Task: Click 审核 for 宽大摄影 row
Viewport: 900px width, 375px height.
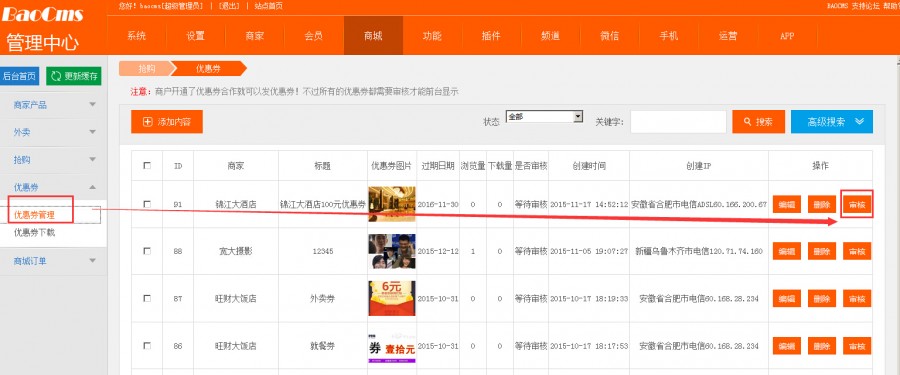Action: 857,251
